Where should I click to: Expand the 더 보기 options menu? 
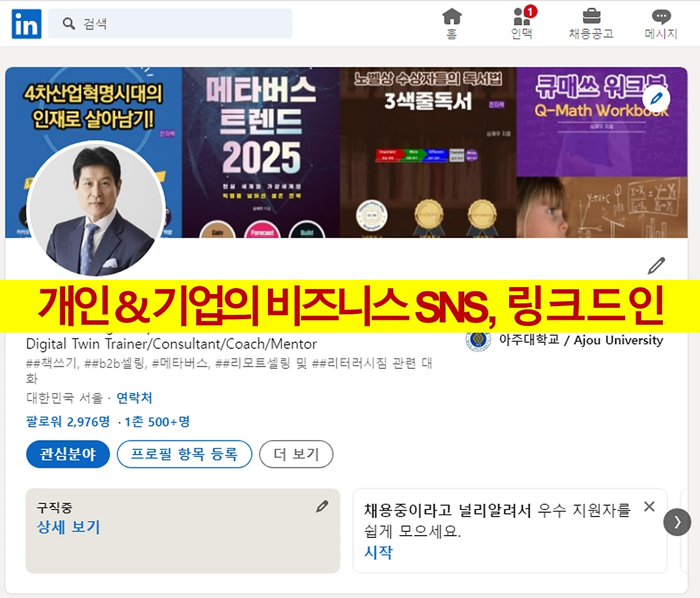click(296, 454)
